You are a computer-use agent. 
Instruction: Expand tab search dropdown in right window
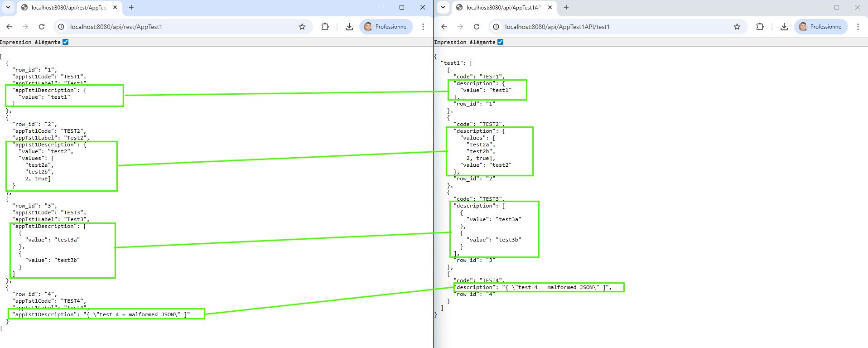tap(443, 7)
